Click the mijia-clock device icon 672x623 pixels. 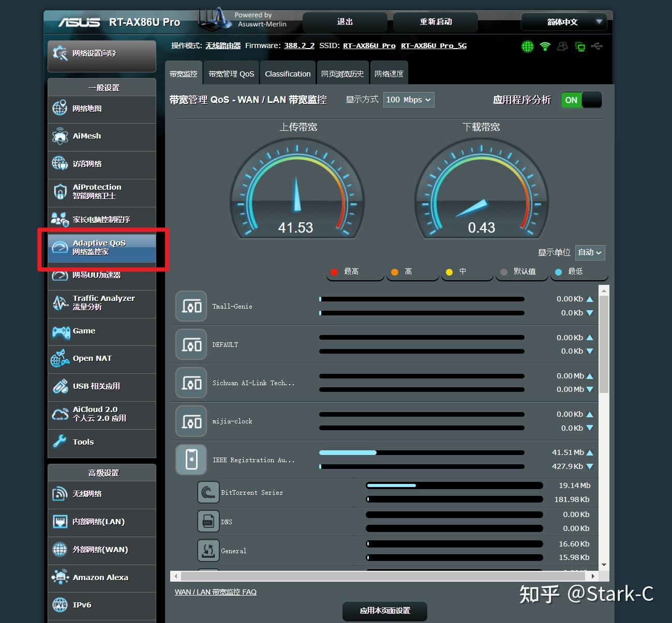(x=191, y=421)
